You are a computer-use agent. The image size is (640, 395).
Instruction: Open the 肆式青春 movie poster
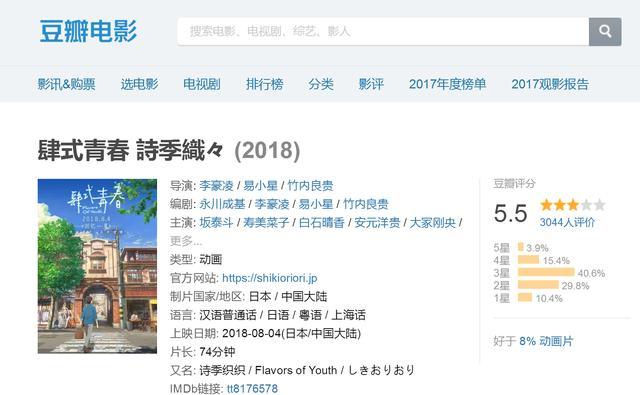click(97, 266)
